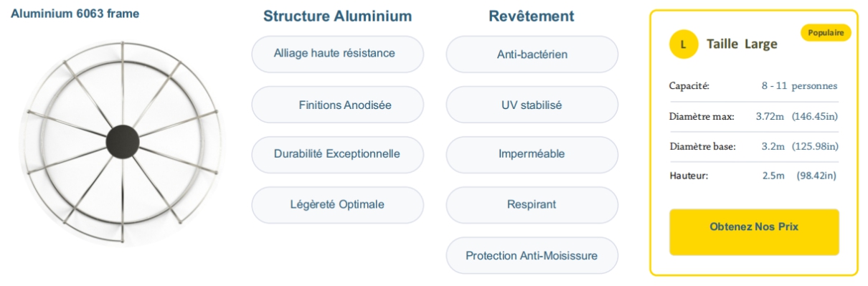Click the Capacité 8 - 11 personnes value
This screenshot has height=286, width=868.
(799, 86)
